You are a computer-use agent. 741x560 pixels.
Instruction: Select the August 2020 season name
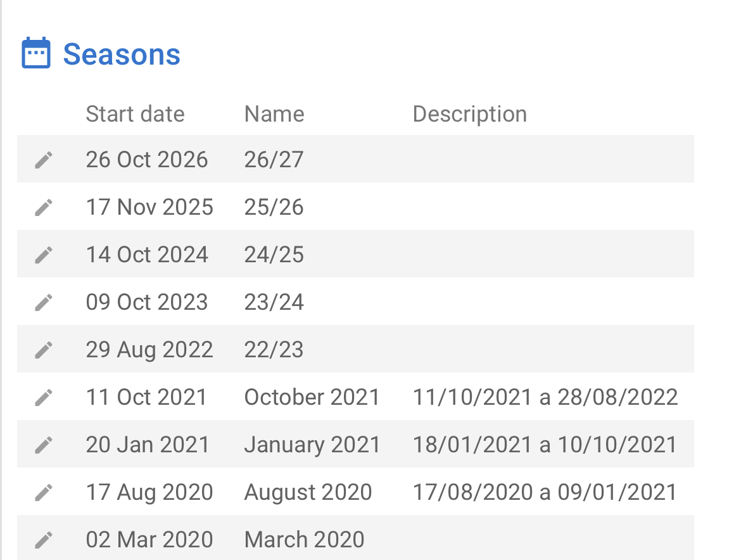308,492
